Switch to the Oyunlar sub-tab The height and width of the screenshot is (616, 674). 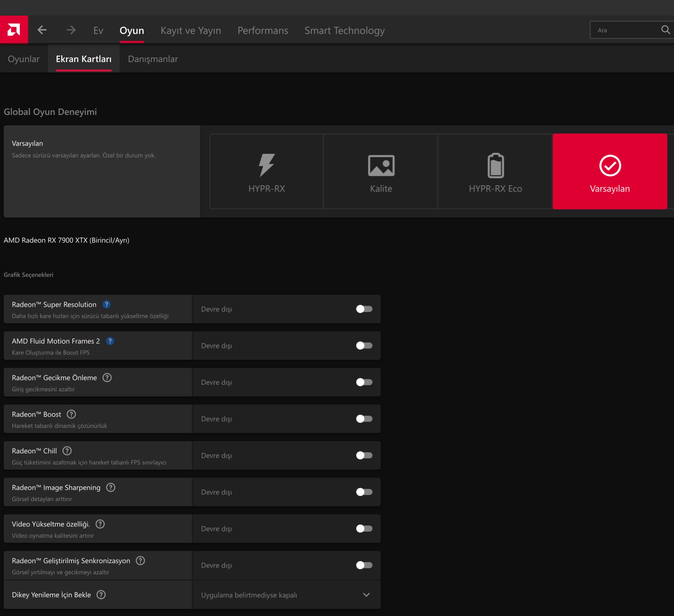(24, 59)
